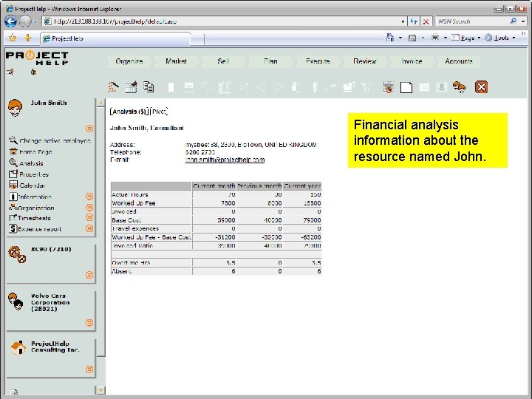Click the XC90 gears project icon
The height and width of the screenshot is (399, 532).
point(17,254)
